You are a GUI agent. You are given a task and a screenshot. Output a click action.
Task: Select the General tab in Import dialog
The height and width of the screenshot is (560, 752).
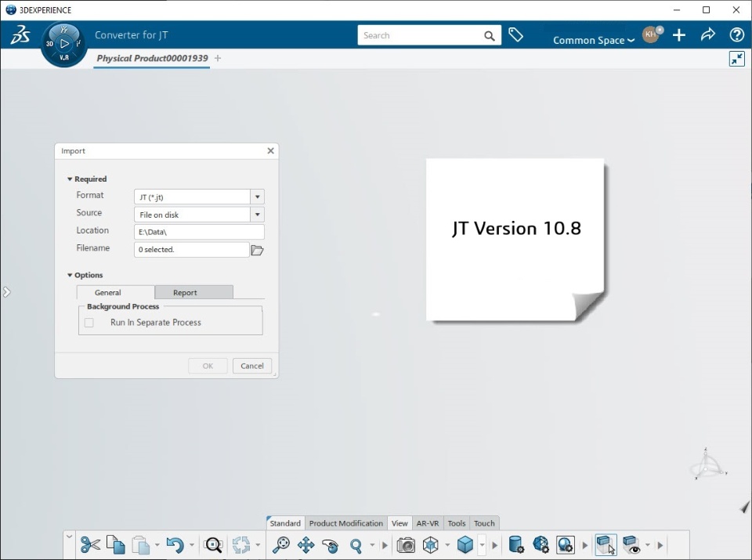[x=116, y=292]
